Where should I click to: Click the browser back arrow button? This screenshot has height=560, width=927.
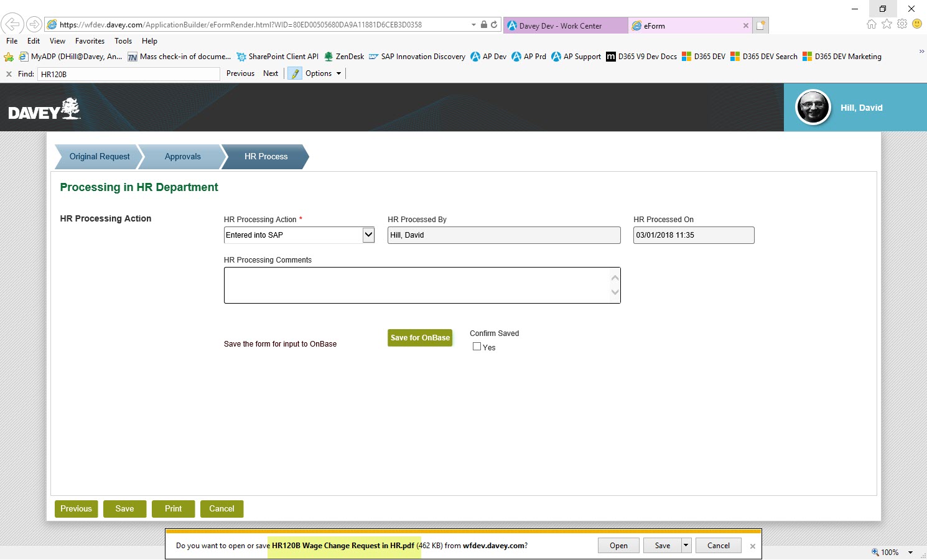click(12, 24)
